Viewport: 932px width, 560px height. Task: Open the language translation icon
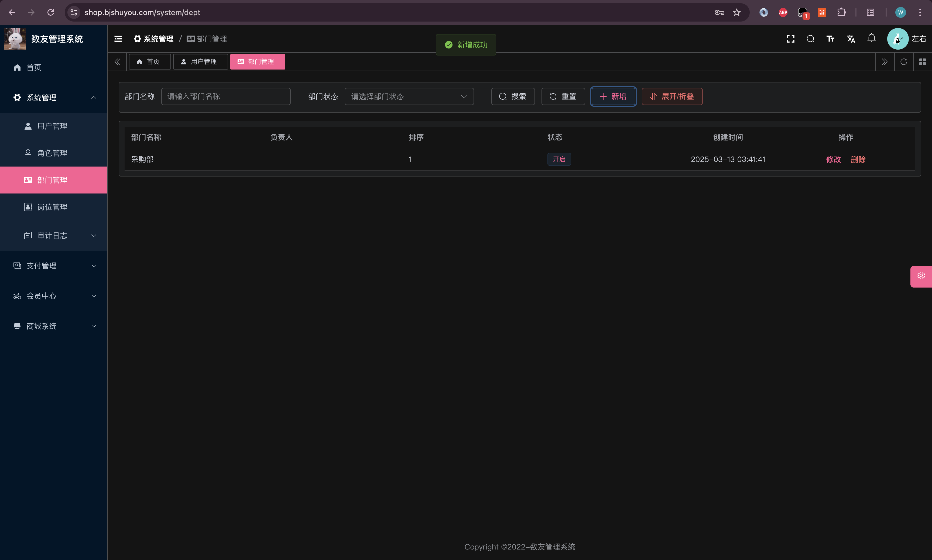[851, 39]
